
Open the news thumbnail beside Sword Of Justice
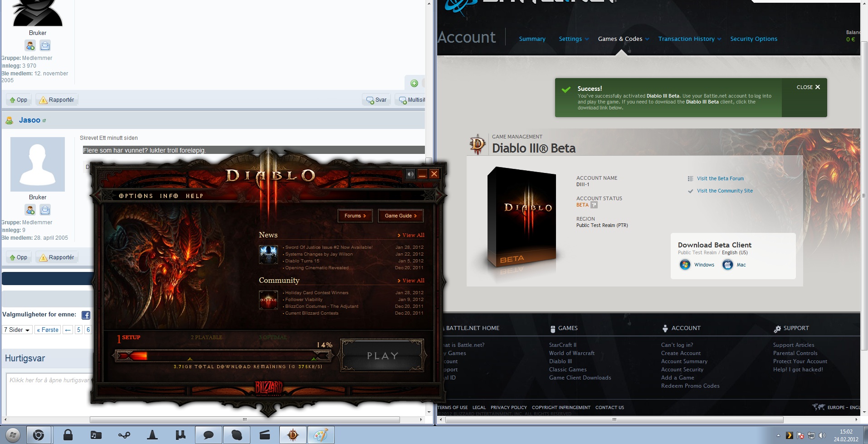268,255
